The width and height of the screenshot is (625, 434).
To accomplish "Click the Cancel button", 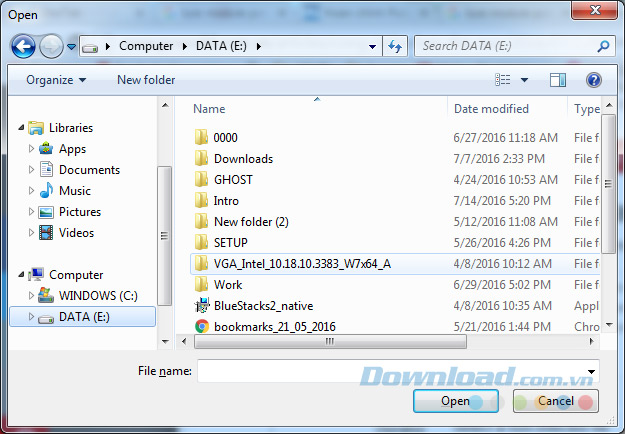I will (x=556, y=401).
